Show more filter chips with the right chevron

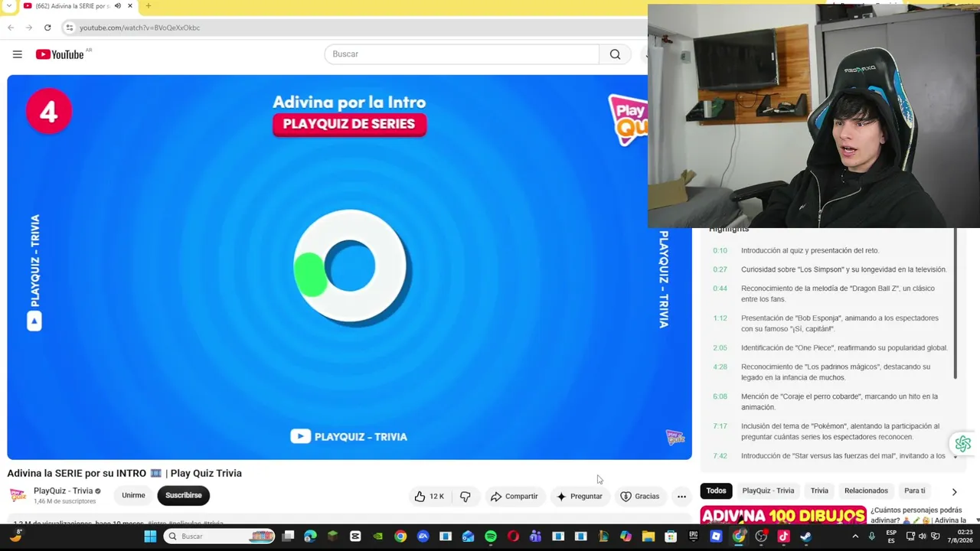coord(954,491)
